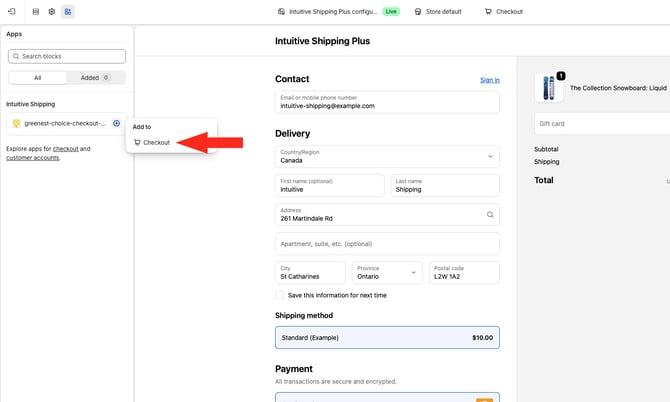Screen dimensions: 670x402
Task: Open the Sections panel icon
Action: coord(36,12)
